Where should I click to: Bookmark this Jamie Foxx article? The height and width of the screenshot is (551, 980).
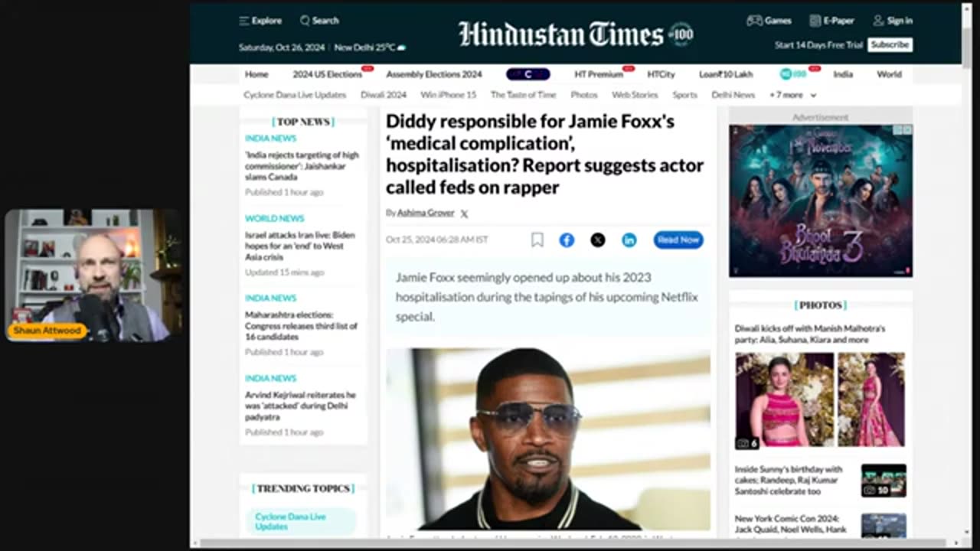(x=537, y=240)
